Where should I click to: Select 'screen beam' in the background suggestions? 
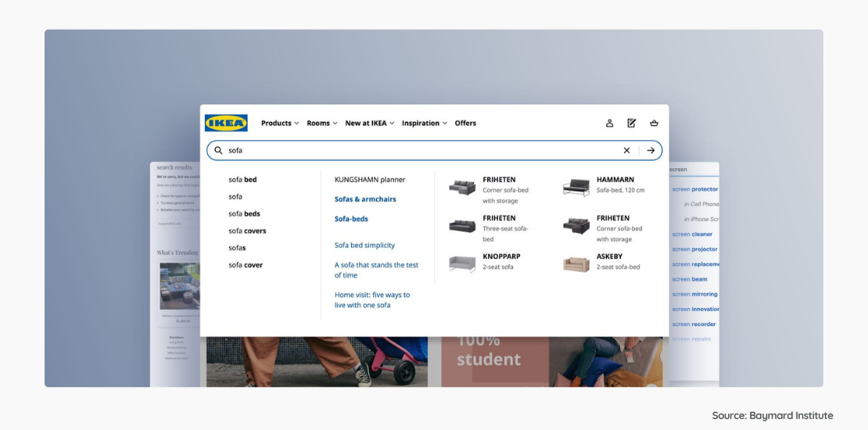tap(689, 279)
